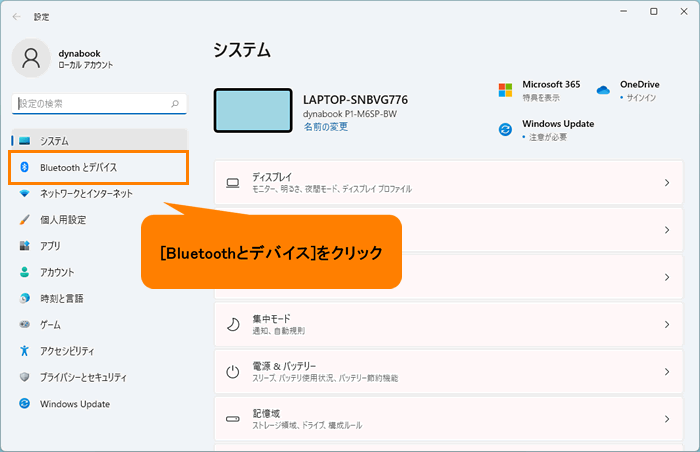Click Microsoft 365 特典を表示 link
Viewport: 700px width, 452px height.
(x=541, y=97)
